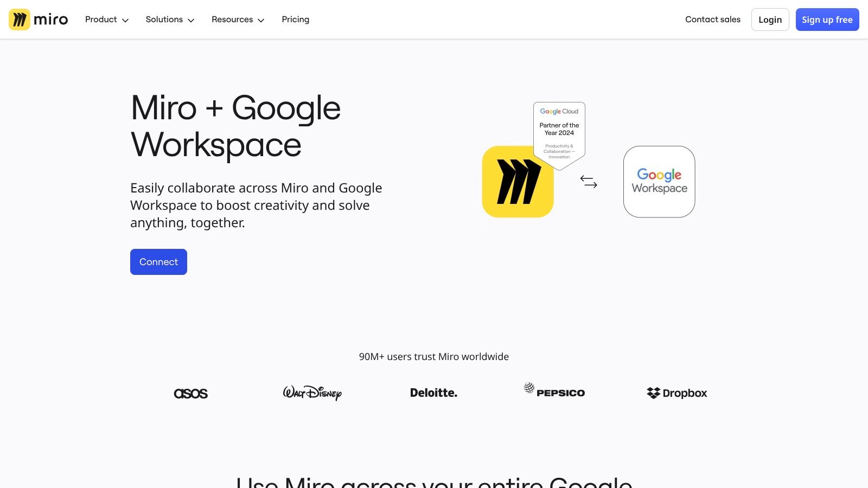
Task: Open the Login page
Action: coord(770,20)
